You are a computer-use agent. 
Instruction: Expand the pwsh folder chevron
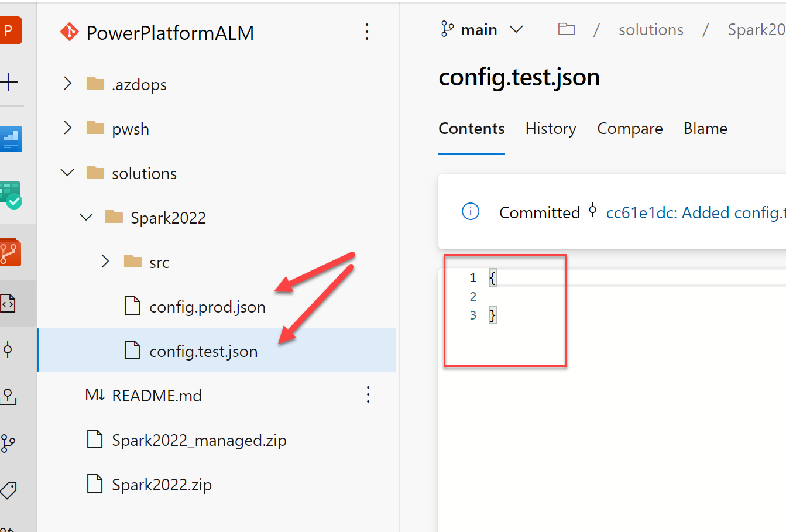68,128
